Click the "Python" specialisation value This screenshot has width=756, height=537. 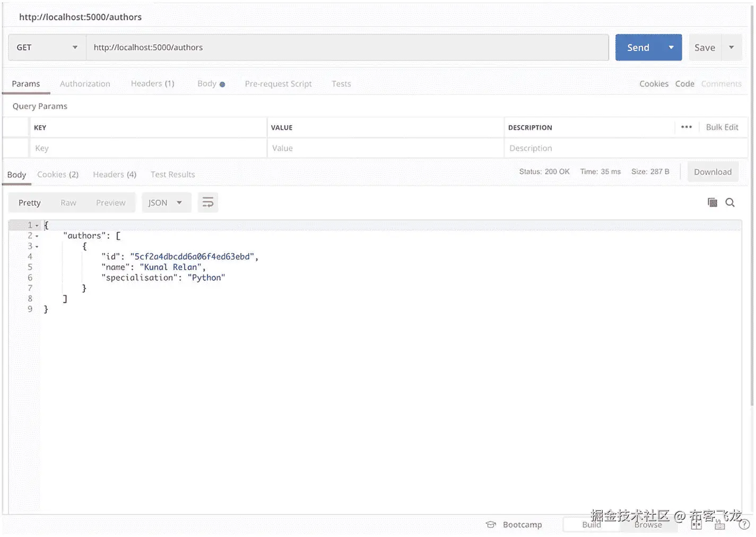tap(206, 278)
